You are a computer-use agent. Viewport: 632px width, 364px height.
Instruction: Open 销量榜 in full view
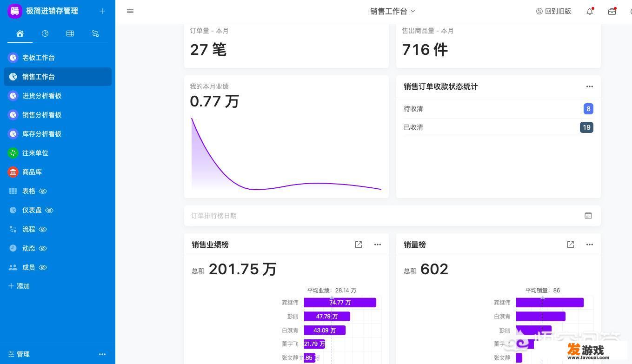pyautogui.click(x=571, y=245)
